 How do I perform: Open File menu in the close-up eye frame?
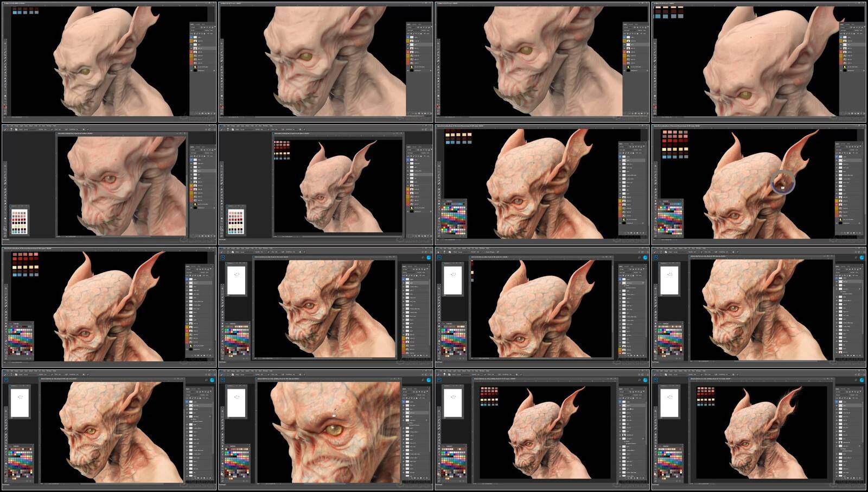(225, 371)
